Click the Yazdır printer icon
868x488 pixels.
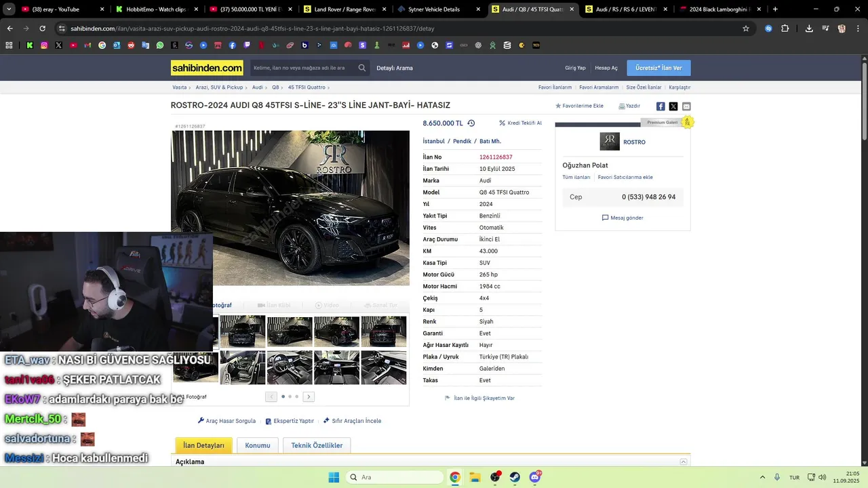(x=622, y=106)
